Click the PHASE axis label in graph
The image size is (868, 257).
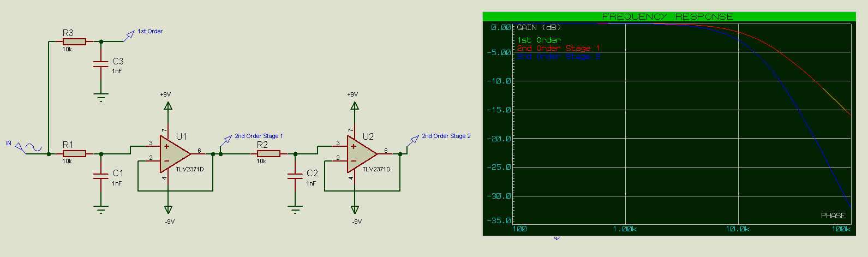[833, 216]
